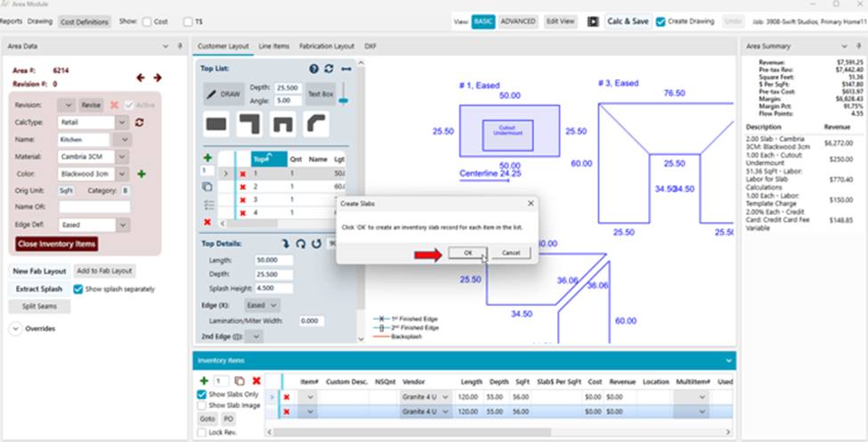Select the L-shaped countertop shape
The image size is (868, 442).
pos(249,124)
